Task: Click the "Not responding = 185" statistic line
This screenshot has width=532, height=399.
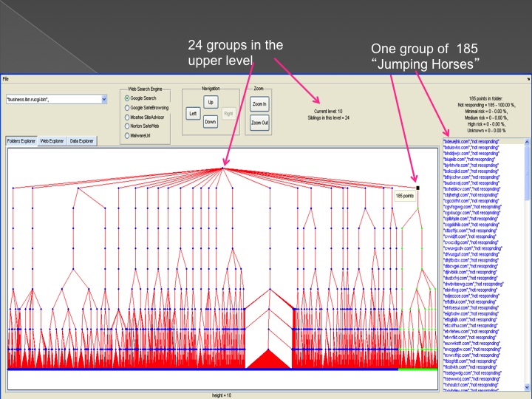Action: tap(486, 105)
